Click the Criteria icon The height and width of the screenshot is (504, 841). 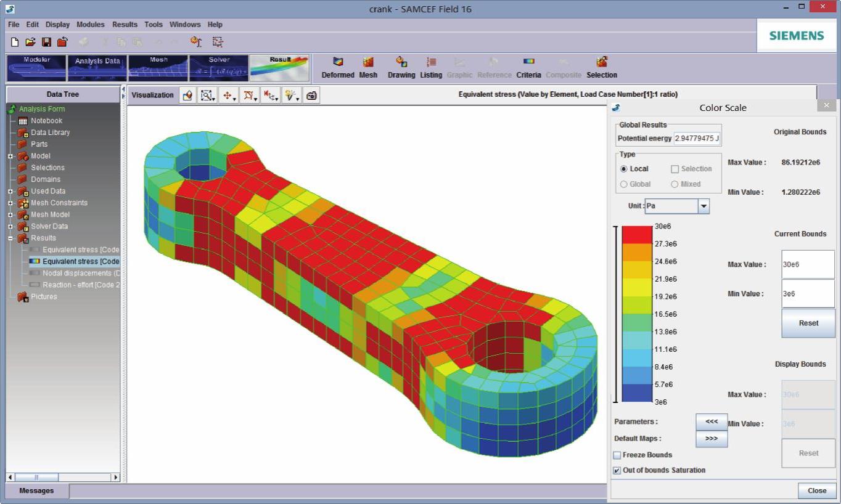click(528, 62)
